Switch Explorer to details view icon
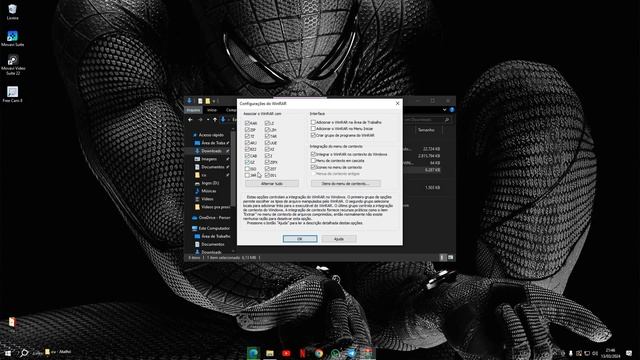 pyautogui.click(x=442, y=258)
